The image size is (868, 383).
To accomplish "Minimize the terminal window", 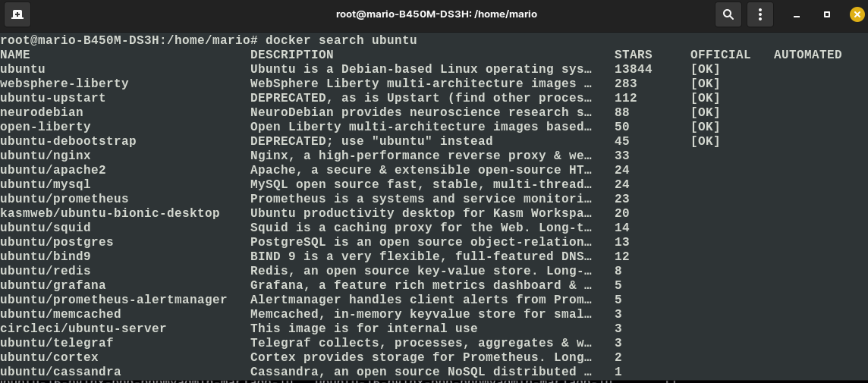I will click(x=797, y=15).
